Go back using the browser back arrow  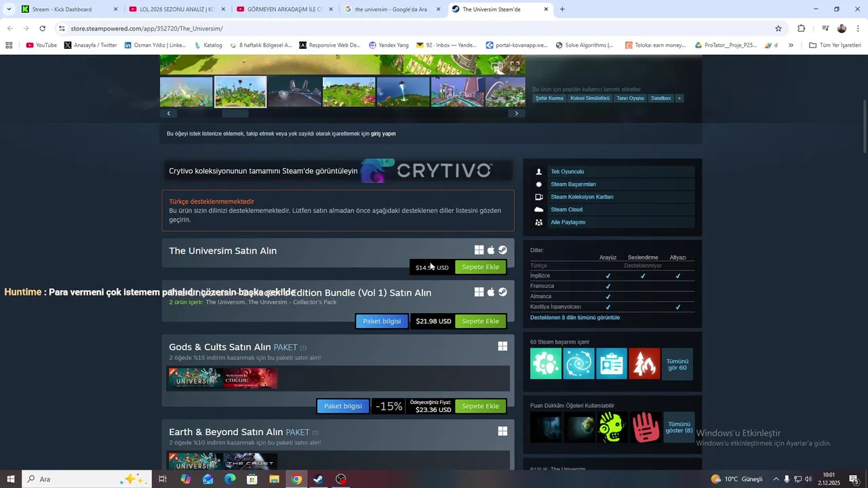[9, 28]
